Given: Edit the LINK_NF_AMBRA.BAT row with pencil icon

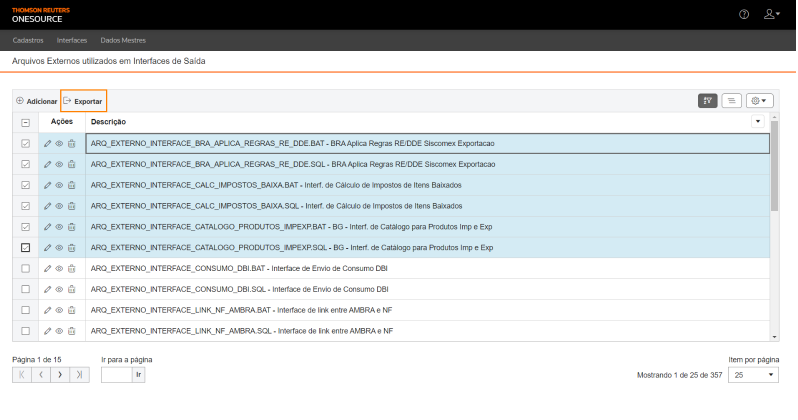Looking at the screenshot, I should (x=47, y=310).
